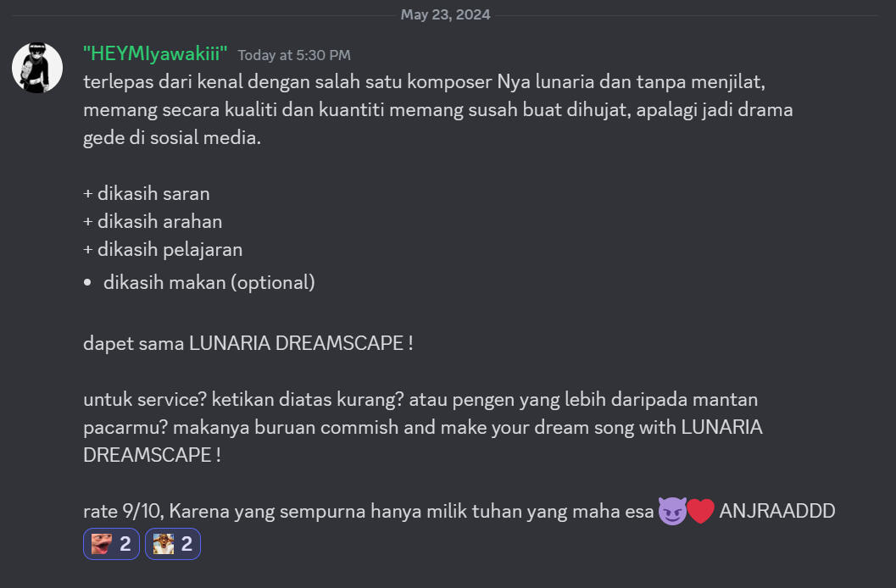Click the purple smiling devil emoji
The height and width of the screenshot is (588, 896).
pyautogui.click(x=672, y=511)
